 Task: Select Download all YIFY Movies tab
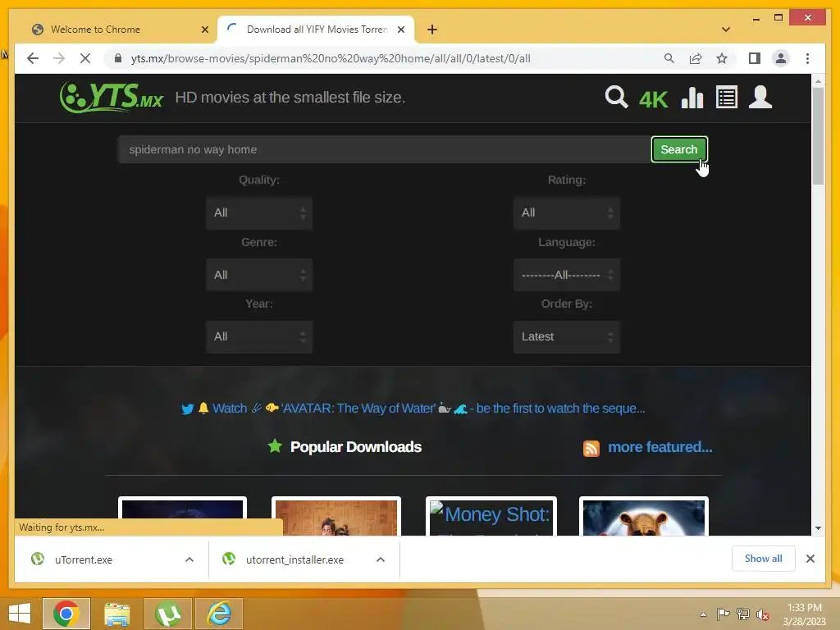(316, 30)
